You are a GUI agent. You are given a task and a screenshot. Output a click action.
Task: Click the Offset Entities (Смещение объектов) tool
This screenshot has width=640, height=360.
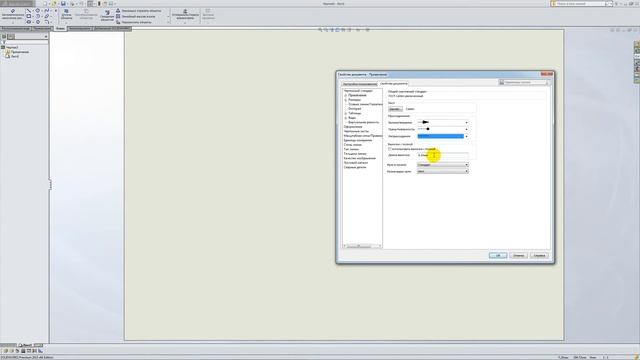coord(107,15)
